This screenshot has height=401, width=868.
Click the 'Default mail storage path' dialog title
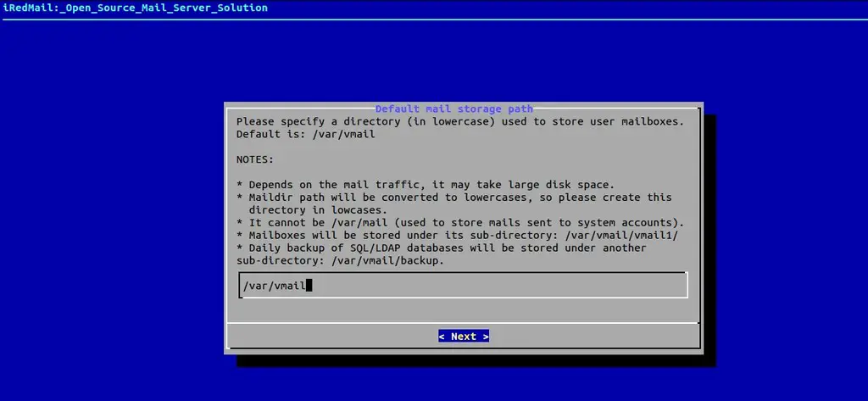(454, 109)
